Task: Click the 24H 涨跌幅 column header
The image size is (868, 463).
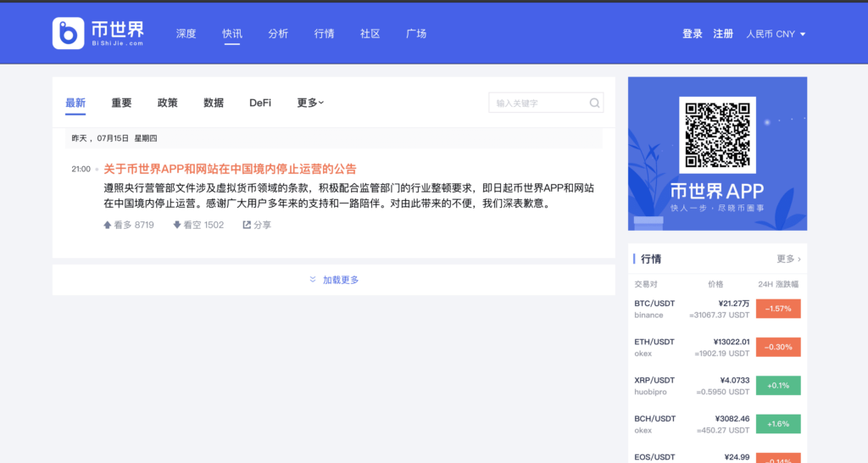Action: [778, 284]
